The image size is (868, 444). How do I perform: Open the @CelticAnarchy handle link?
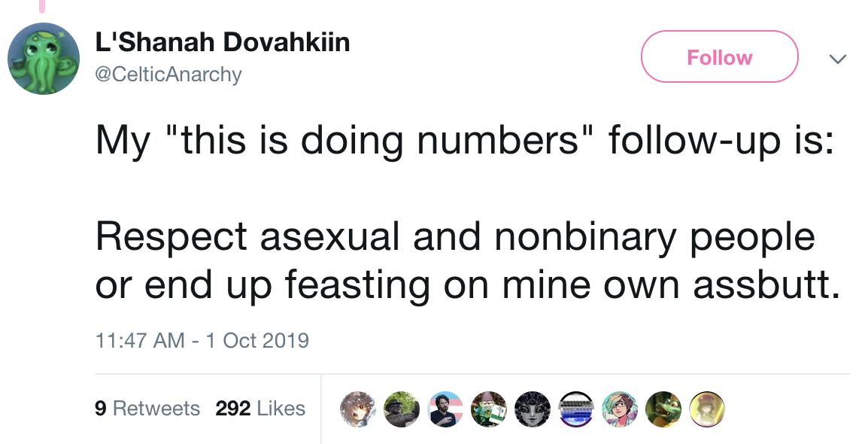point(168,75)
